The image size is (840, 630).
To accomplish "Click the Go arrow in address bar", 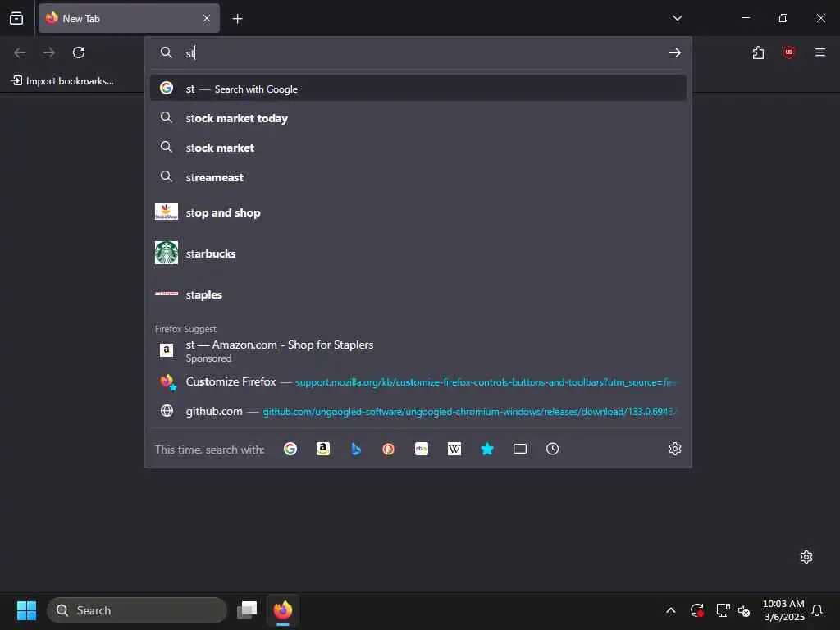I will [674, 52].
